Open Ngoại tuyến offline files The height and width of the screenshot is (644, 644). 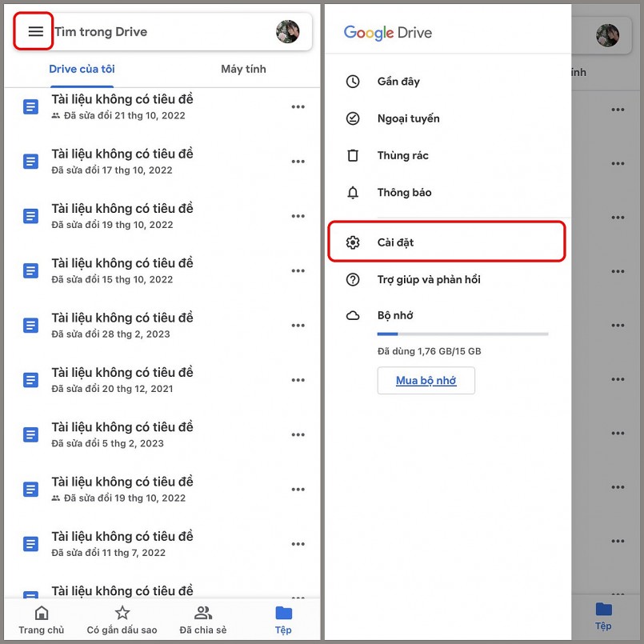pos(408,118)
